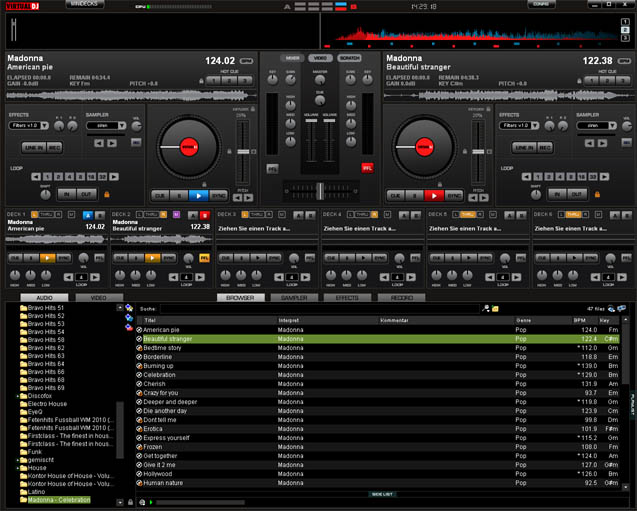Trigger hot cue 1 on left deck

[214, 81]
